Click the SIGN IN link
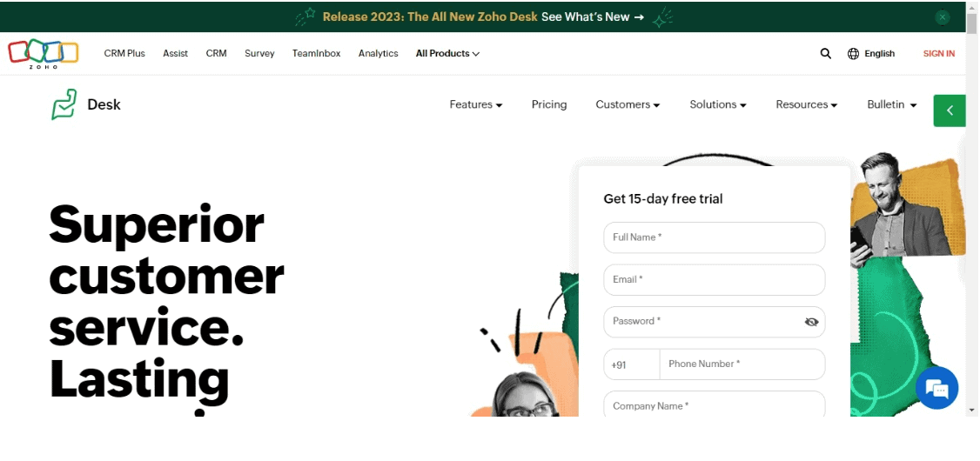Screen dimensions: 980x461 coord(939,54)
